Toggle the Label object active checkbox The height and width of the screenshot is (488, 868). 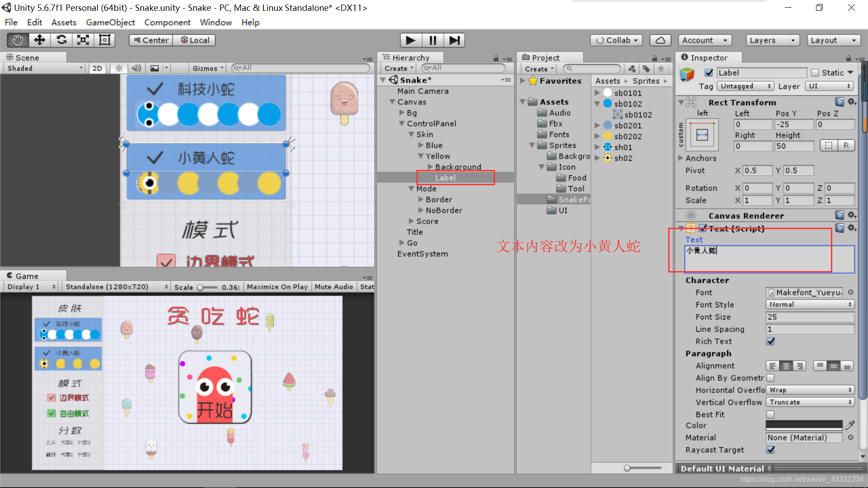pyautogui.click(x=709, y=73)
